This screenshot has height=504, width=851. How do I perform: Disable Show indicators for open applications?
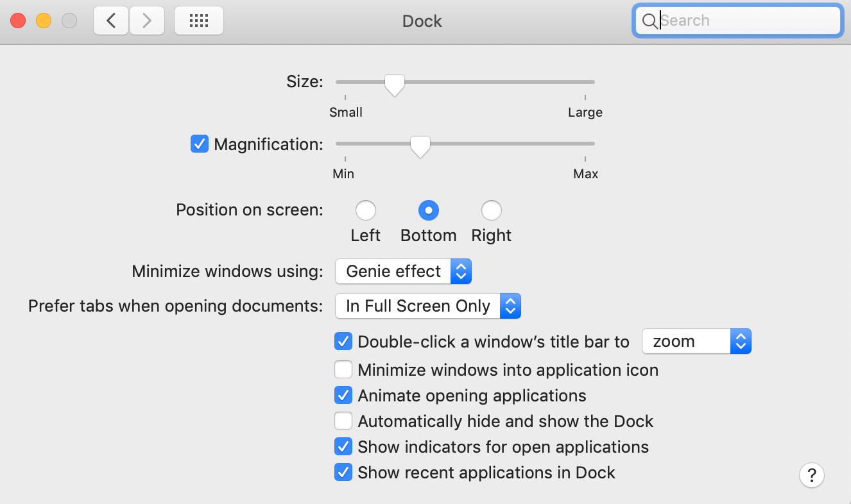pyautogui.click(x=343, y=447)
